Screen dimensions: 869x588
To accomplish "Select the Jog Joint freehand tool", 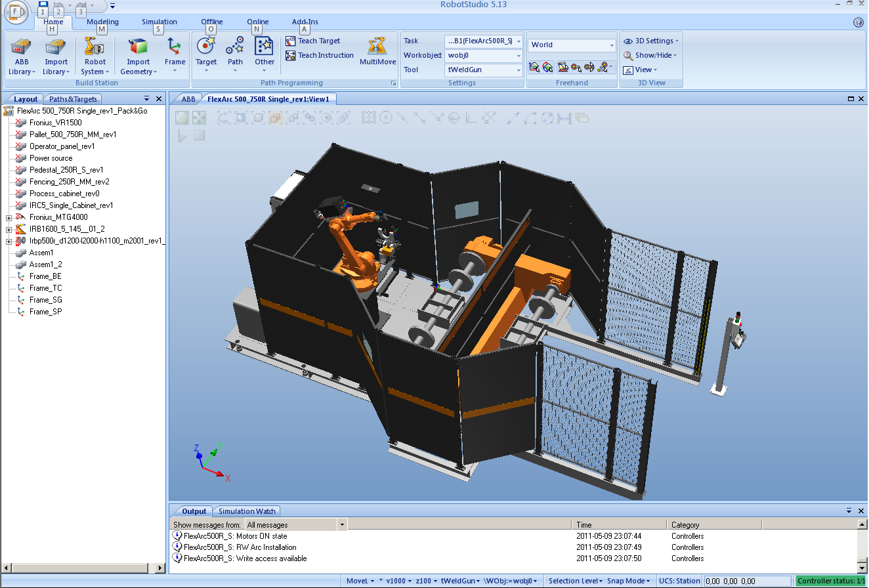I will 562,67.
